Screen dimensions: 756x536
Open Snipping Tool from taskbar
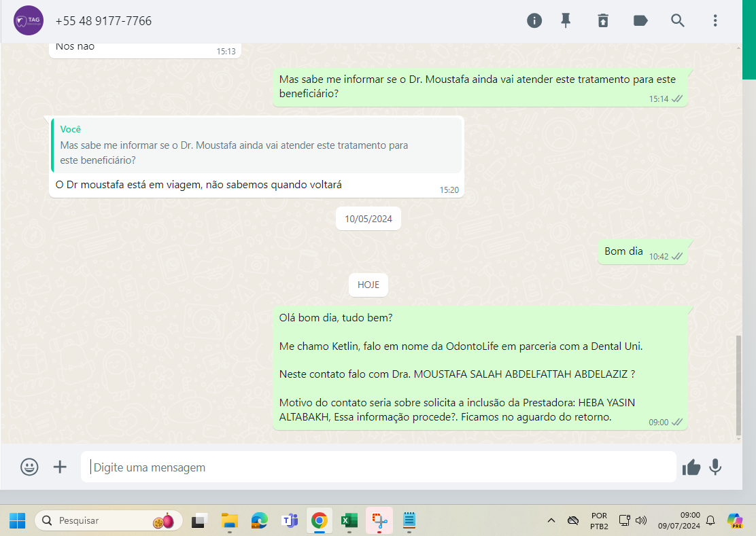(379, 520)
